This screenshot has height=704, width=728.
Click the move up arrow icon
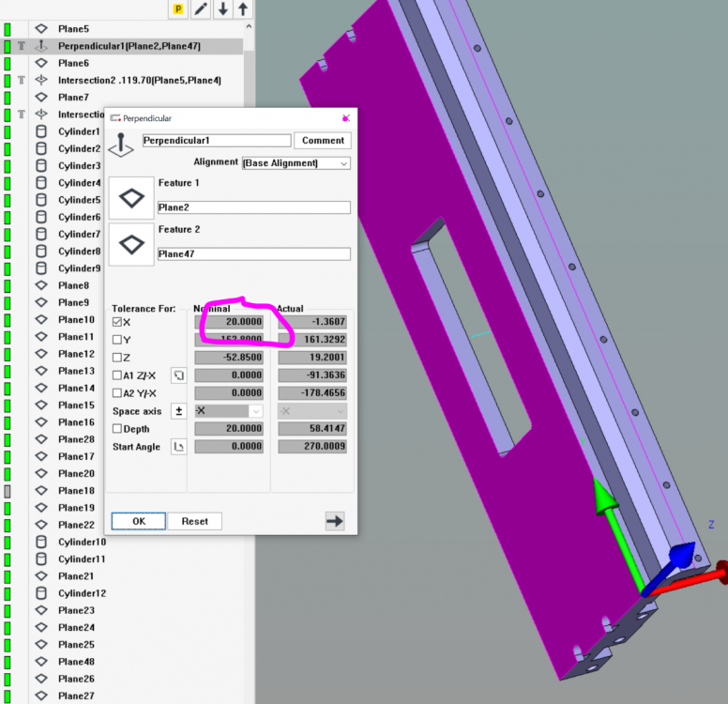(x=243, y=9)
